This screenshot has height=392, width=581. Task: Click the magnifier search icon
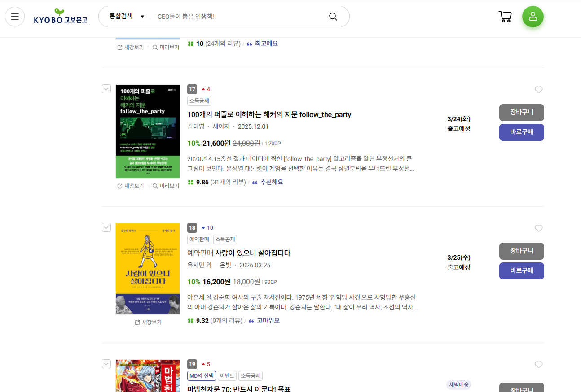pos(333,17)
